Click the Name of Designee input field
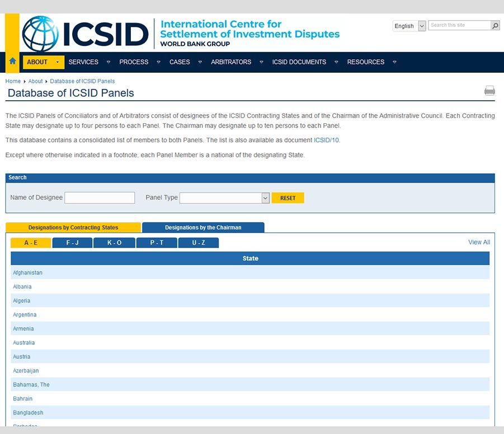Viewport: 504px width, 434px height. tap(100, 198)
